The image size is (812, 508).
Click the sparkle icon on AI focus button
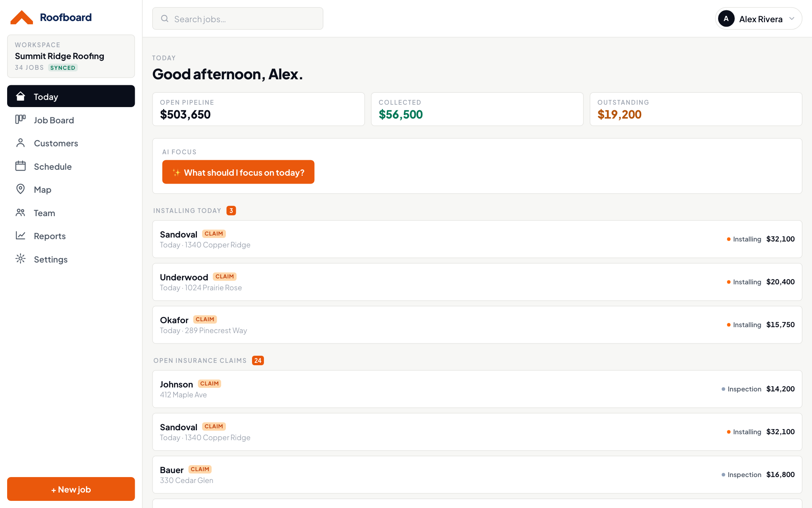(x=176, y=173)
